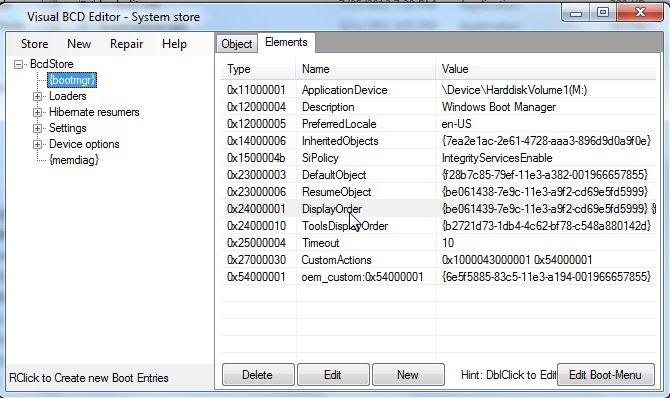This screenshot has height=398, width=670.
Task: Select the Device options tree label
Action: click(84, 144)
